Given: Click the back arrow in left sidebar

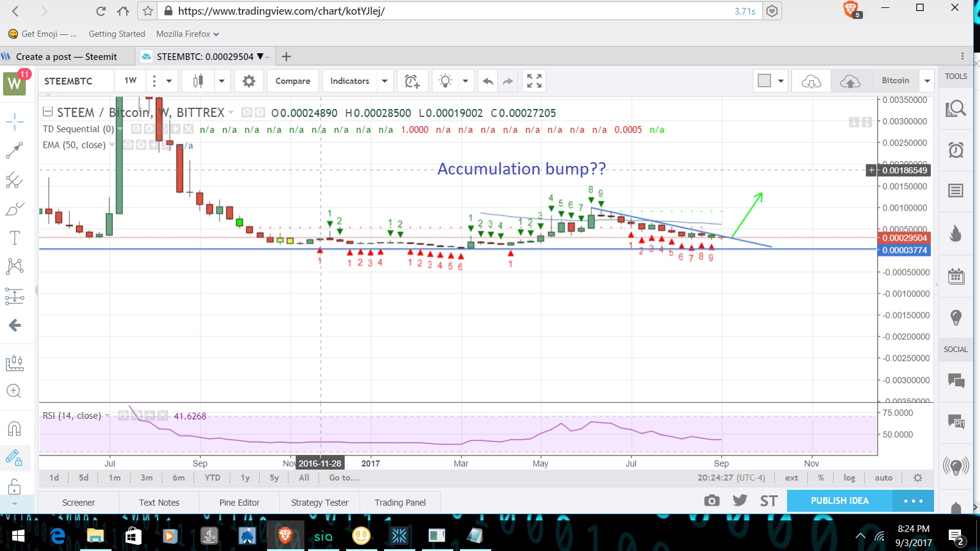Looking at the screenshot, I should tap(15, 325).
